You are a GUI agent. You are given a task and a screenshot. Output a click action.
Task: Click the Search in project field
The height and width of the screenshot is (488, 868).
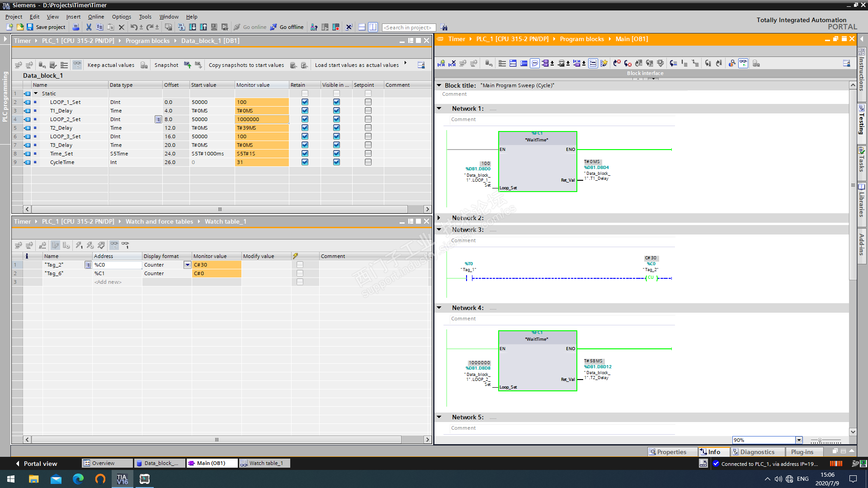point(408,28)
